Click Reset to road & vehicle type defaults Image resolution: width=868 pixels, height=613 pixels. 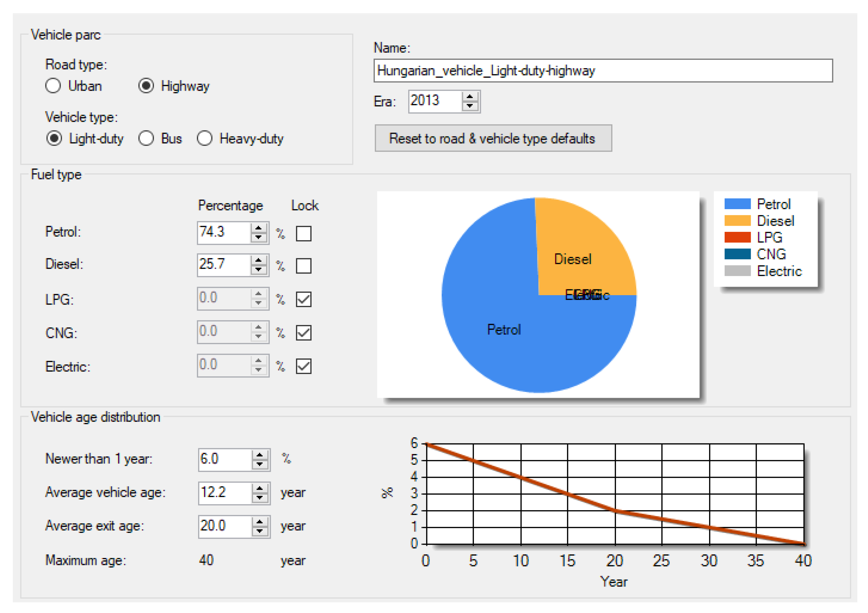(x=493, y=138)
